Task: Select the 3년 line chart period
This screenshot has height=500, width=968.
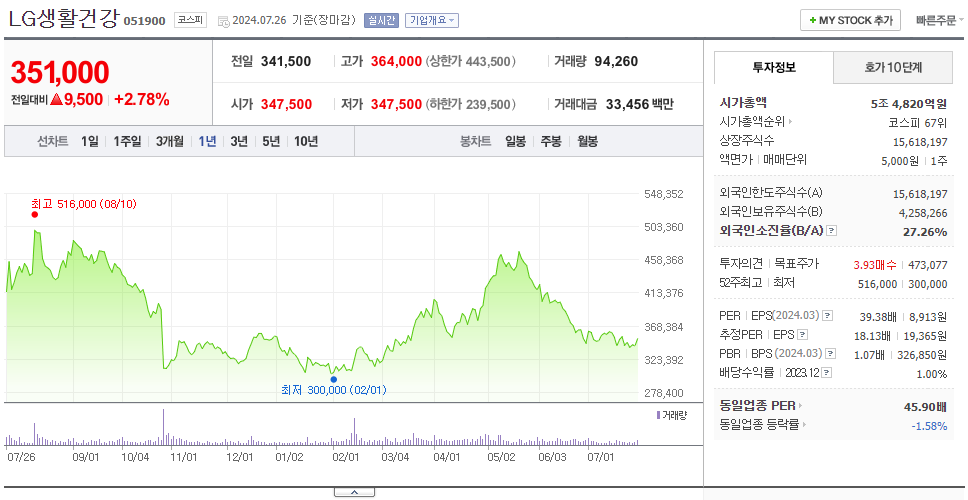Action: (x=239, y=141)
